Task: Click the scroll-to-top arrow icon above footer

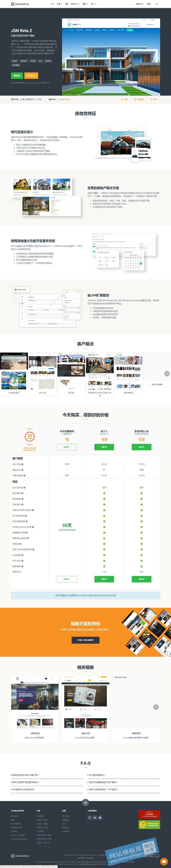Action: pos(85,803)
